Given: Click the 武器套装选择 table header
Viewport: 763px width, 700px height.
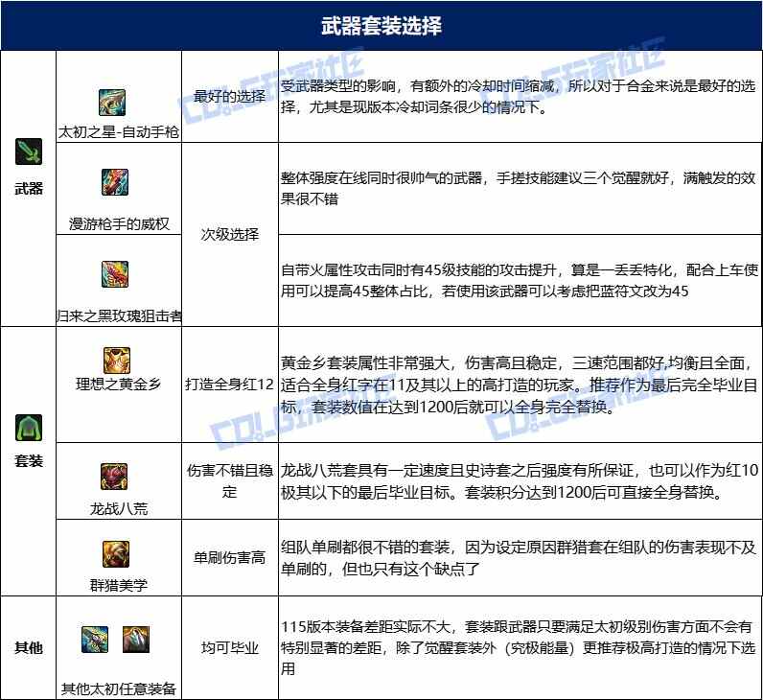Looking at the screenshot, I should pos(381,26).
